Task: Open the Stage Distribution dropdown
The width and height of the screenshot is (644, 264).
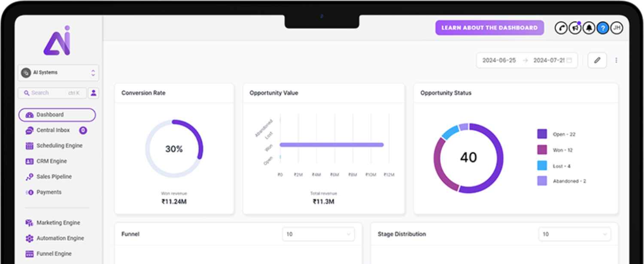Action: tap(574, 234)
